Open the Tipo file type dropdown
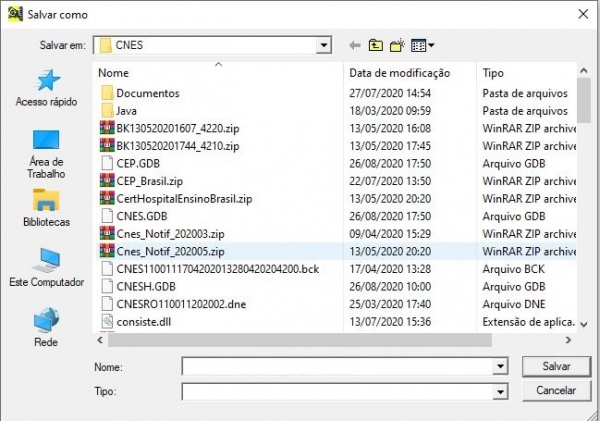The width and height of the screenshot is (600, 421). click(x=500, y=391)
